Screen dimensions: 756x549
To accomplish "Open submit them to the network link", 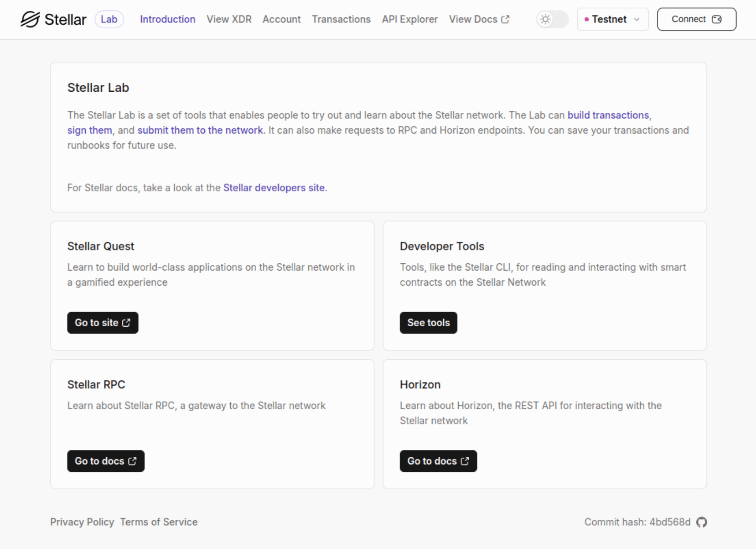I will click(x=200, y=130).
